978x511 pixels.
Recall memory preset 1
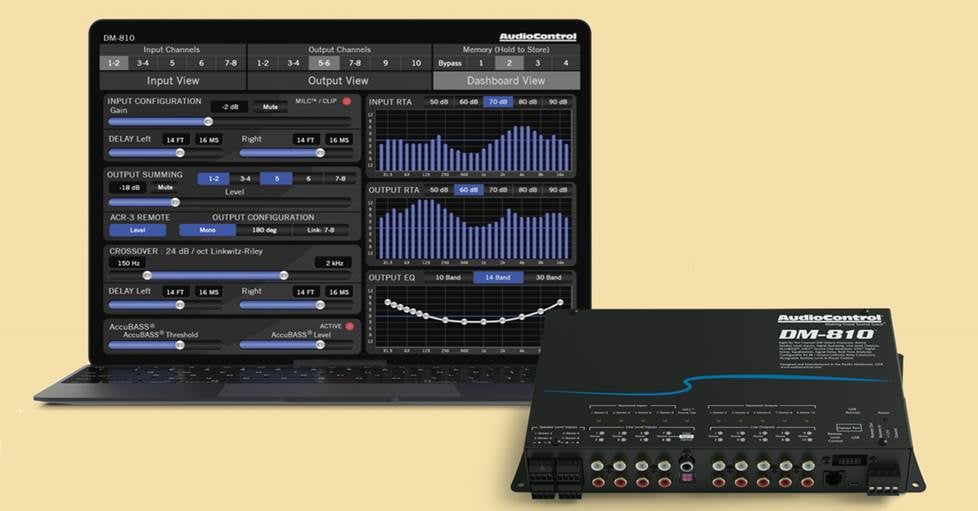tap(481, 63)
